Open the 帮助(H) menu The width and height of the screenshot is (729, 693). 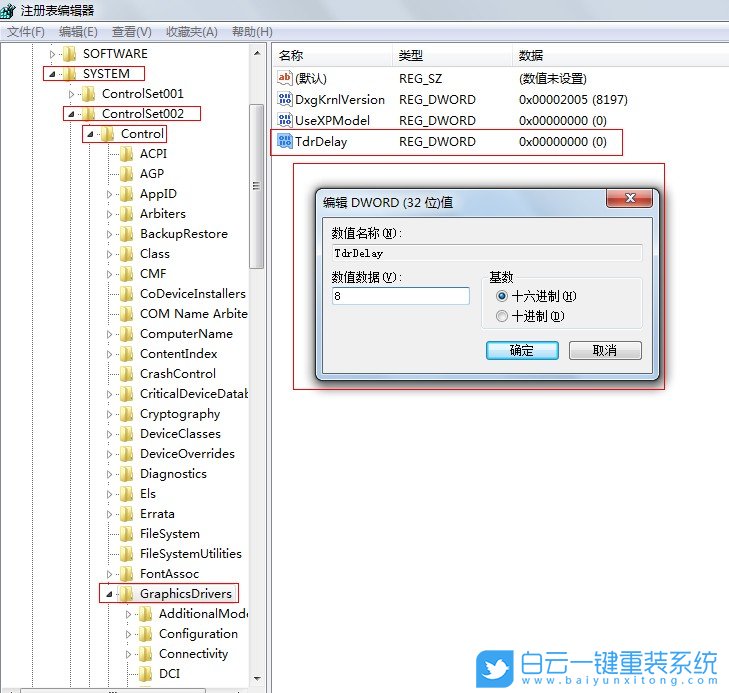[252, 32]
